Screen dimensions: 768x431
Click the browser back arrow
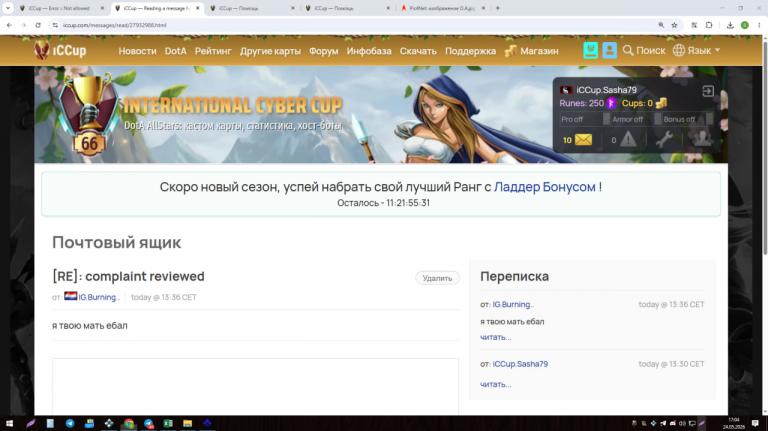[x=9, y=25]
